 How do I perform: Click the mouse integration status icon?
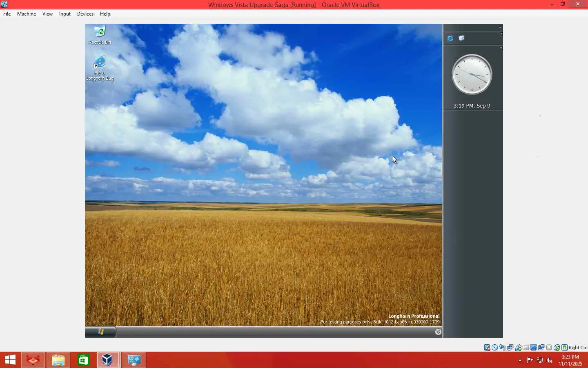coord(557,348)
